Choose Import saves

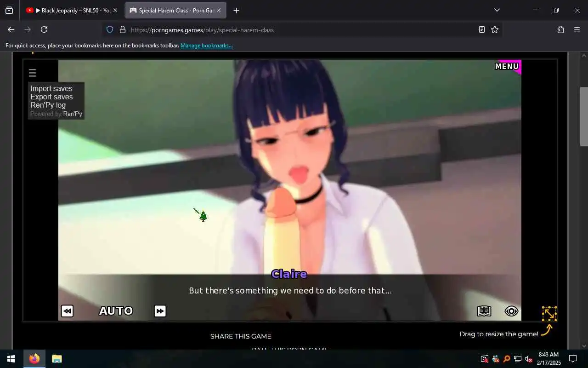51,88
